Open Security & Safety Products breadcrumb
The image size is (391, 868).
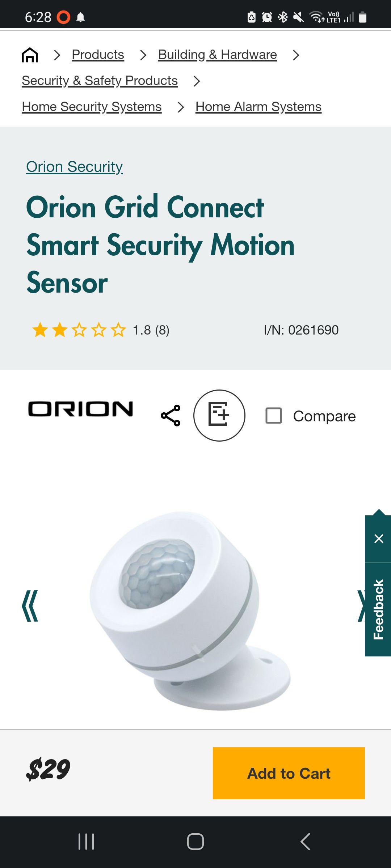100,81
